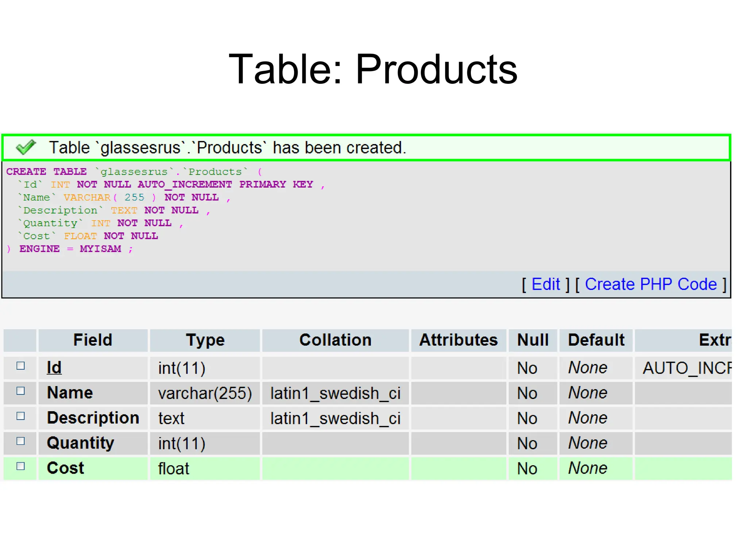747x560 pixels.
Task: Open the Create PHP Code link
Action: point(651,284)
